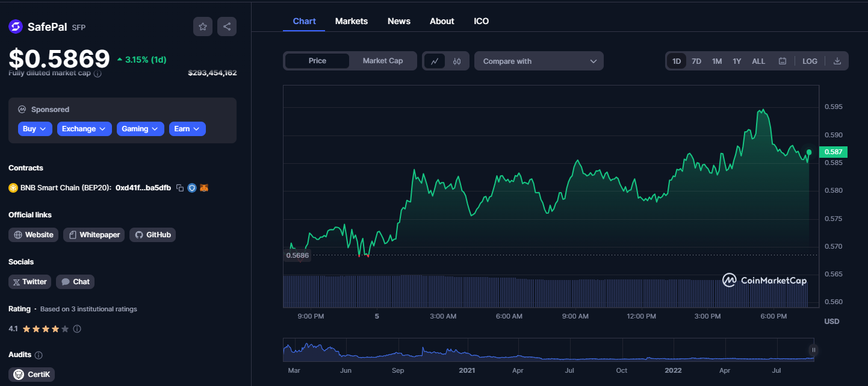
Task: Visit the official Website link
Action: pos(33,235)
